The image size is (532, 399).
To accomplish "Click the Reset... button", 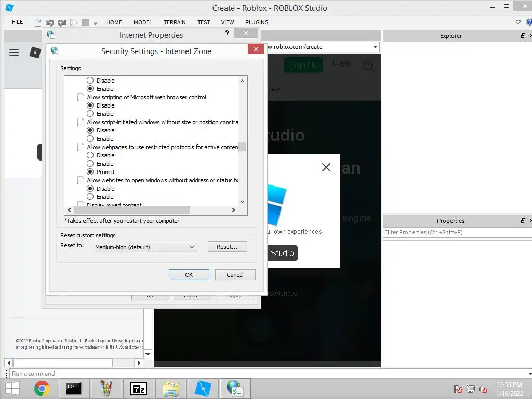I will 227,247.
